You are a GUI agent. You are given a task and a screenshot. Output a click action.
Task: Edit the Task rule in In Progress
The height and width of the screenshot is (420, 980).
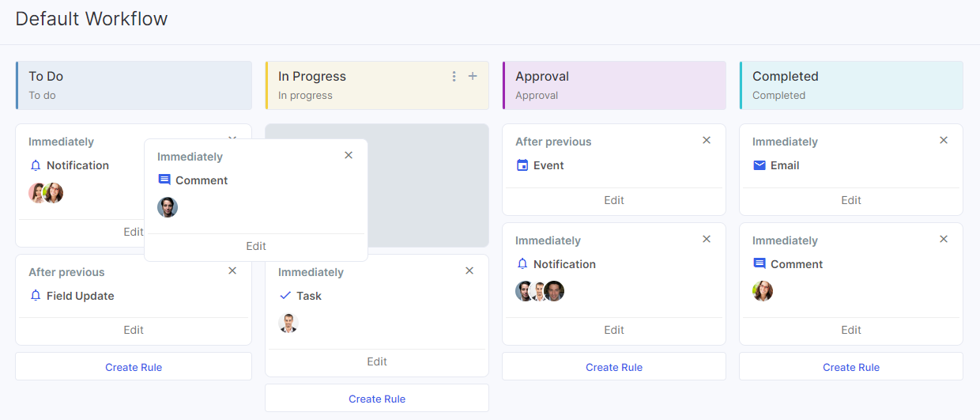tap(377, 361)
